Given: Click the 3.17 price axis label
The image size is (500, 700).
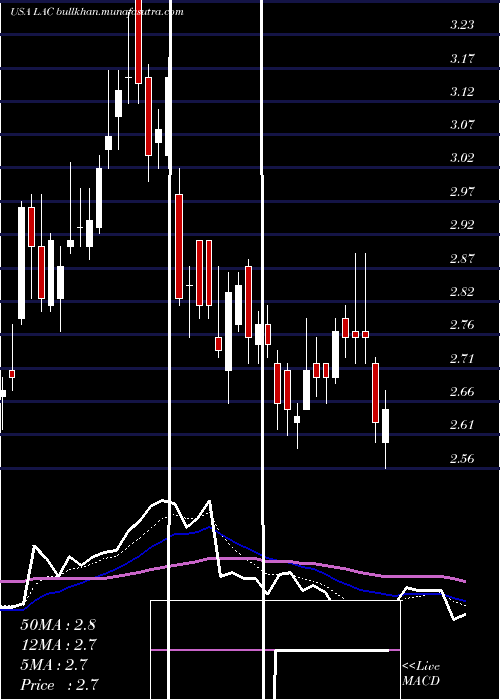Looking at the screenshot, I should pos(462,58).
